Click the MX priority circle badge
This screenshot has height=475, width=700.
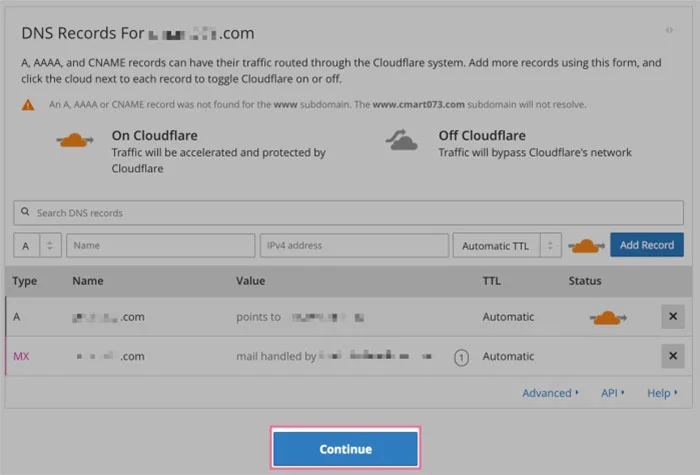(461, 358)
